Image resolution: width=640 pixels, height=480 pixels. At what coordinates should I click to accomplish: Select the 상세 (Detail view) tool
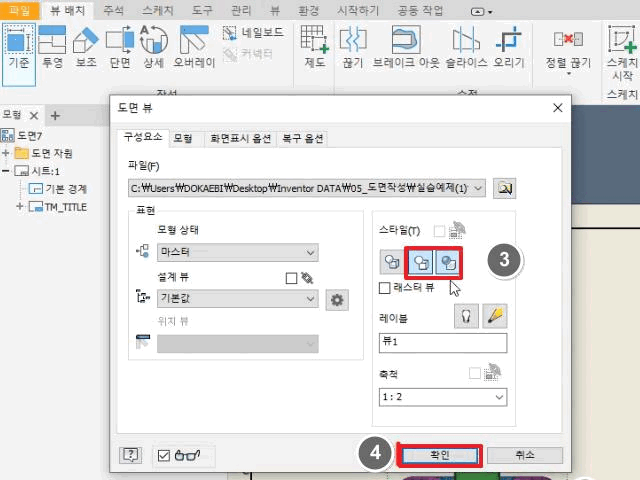pos(153,47)
